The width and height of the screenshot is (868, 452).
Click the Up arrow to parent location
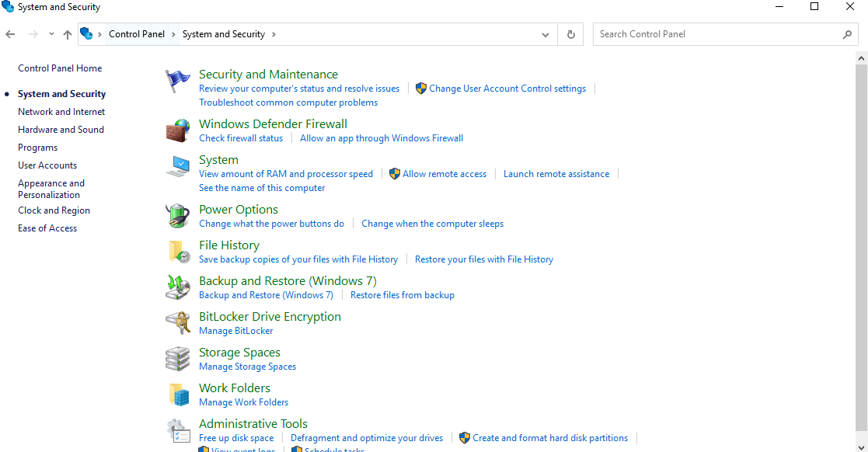68,34
